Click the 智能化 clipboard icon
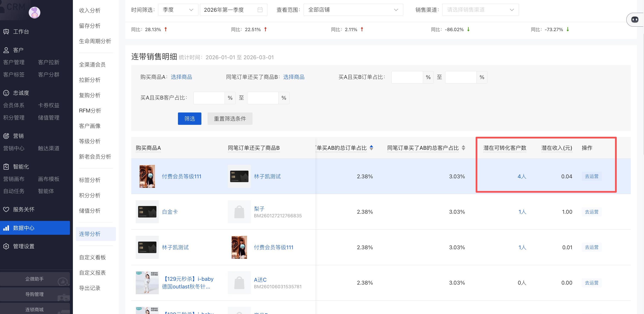Screen dimensions: 644x314 point(6,167)
